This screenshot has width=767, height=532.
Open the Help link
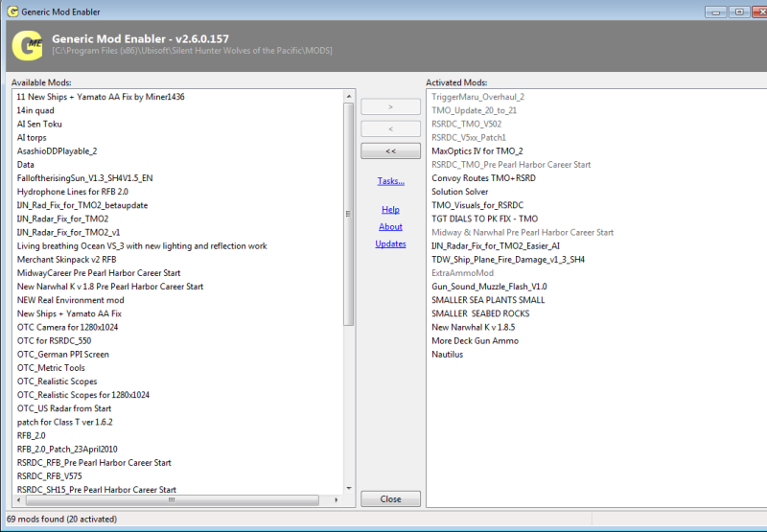point(390,209)
